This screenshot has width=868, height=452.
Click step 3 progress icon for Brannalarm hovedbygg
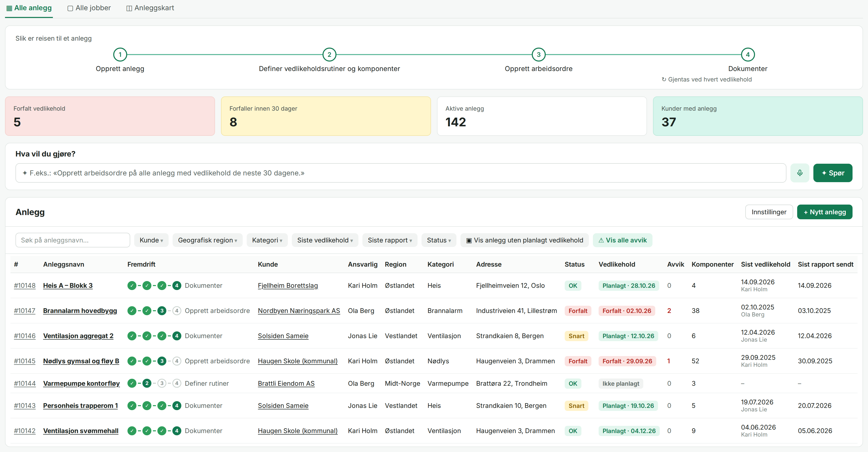(x=162, y=311)
